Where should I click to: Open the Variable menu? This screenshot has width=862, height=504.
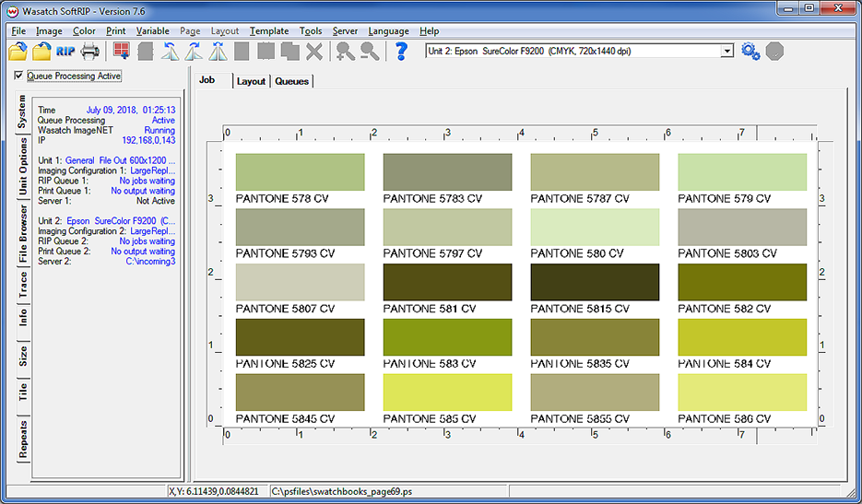153,30
